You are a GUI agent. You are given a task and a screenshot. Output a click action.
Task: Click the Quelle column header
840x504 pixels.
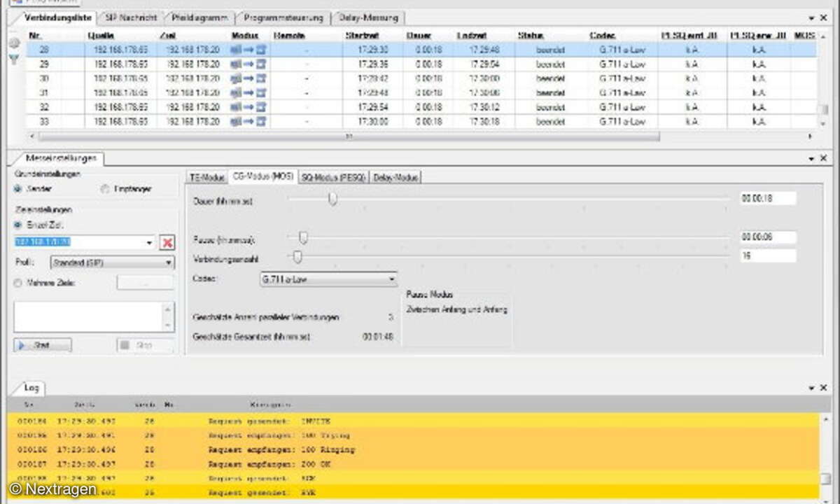(101, 35)
